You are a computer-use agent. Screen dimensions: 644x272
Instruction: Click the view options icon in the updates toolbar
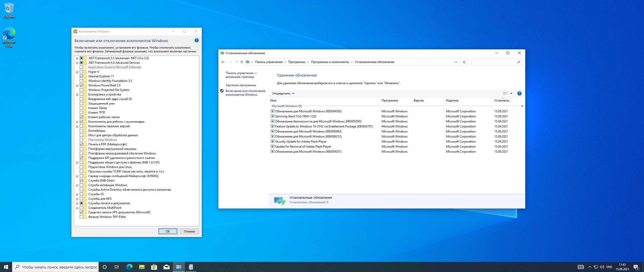click(x=505, y=93)
